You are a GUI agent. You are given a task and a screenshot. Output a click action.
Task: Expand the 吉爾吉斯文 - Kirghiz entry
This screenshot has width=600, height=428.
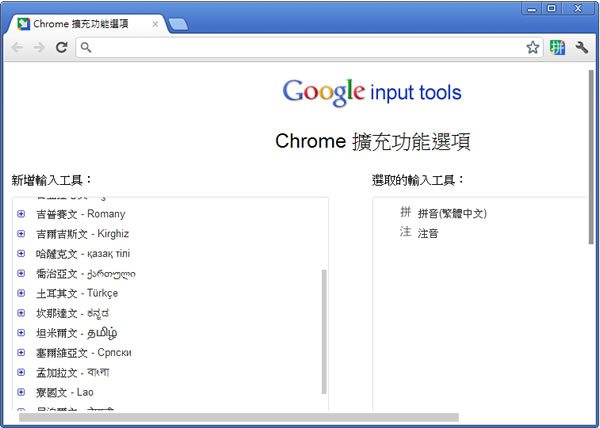pos(21,234)
